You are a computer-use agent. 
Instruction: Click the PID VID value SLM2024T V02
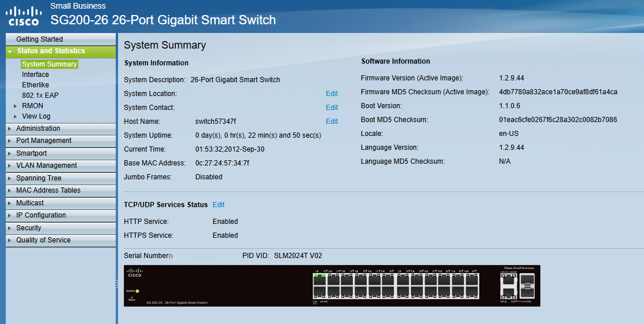click(298, 256)
